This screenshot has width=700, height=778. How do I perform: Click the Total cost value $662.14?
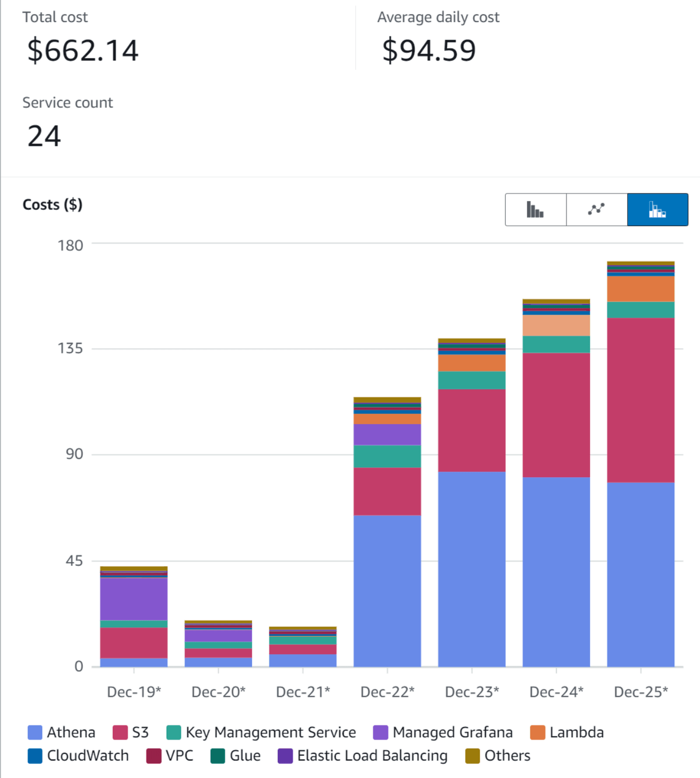coord(82,51)
